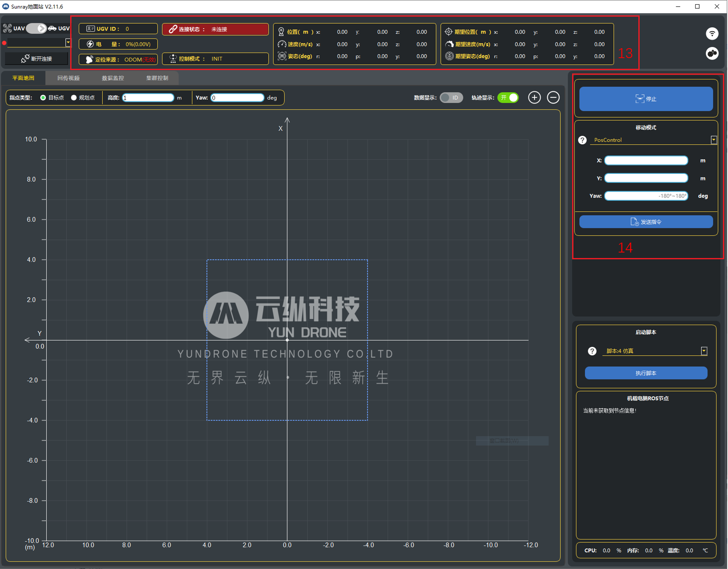
Task: Click the attitude (姿态) icon
Action: point(282,56)
